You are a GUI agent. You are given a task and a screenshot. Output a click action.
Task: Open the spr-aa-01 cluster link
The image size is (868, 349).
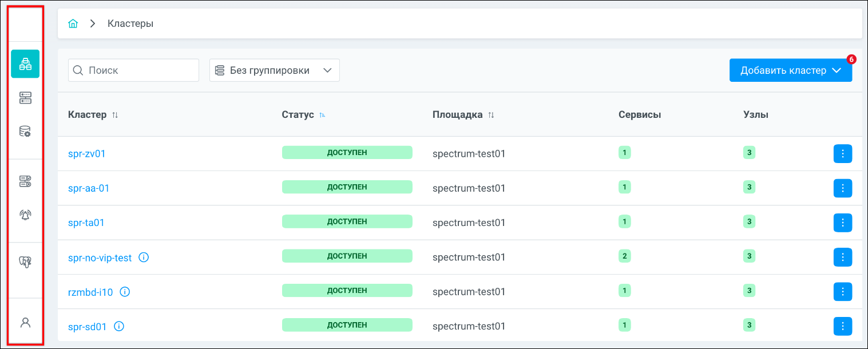tap(89, 188)
